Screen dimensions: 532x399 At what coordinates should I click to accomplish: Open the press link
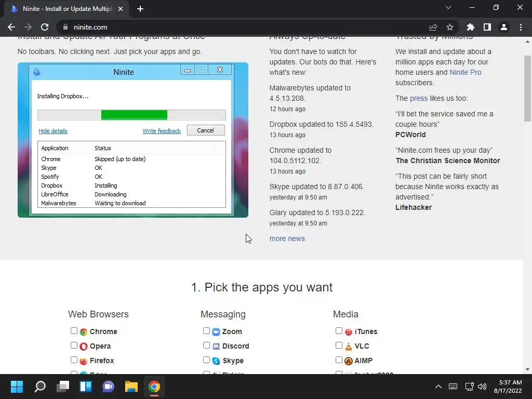point(419,98)
